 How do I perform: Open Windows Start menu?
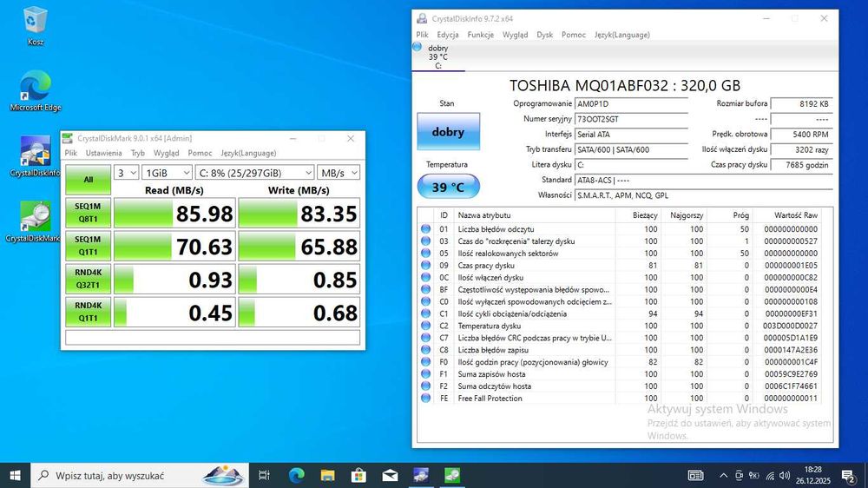15,475
